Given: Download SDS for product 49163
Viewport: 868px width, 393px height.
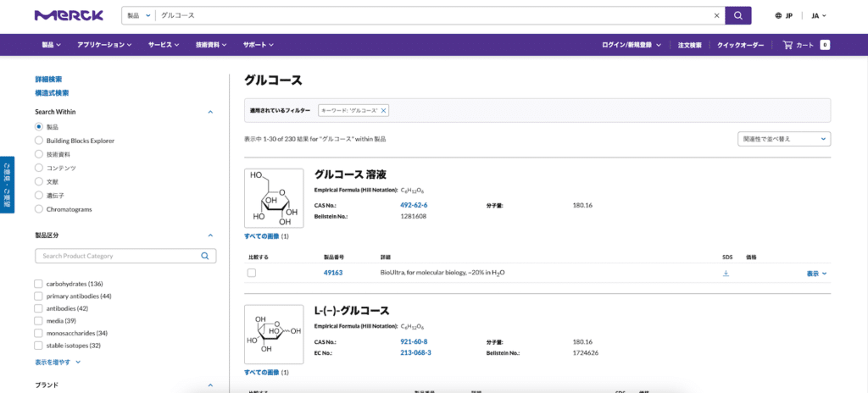Looking at the screenshot, I should [x=725, y=273].
